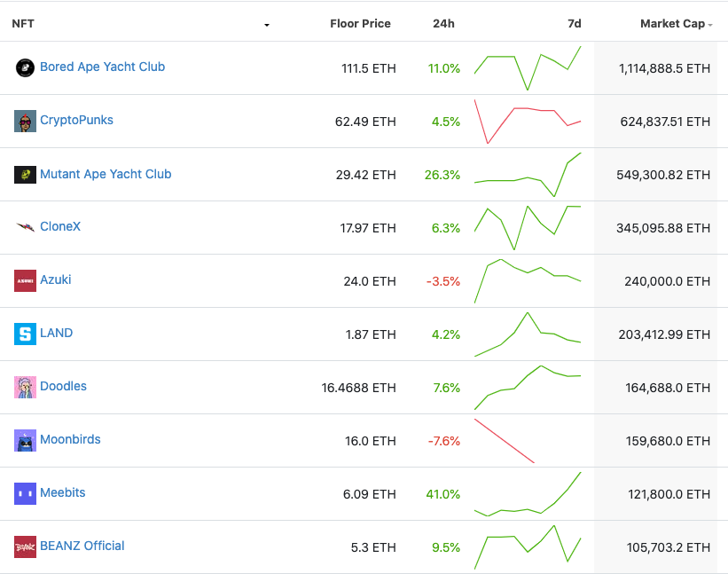Click the 121,800.0 ETH market cap

(x=669, y=494)
